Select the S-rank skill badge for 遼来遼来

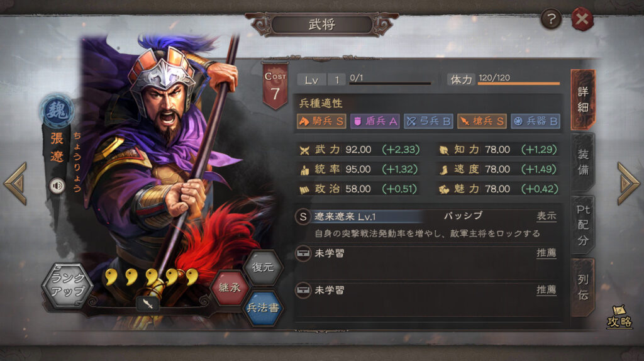[x=303, y=217]
